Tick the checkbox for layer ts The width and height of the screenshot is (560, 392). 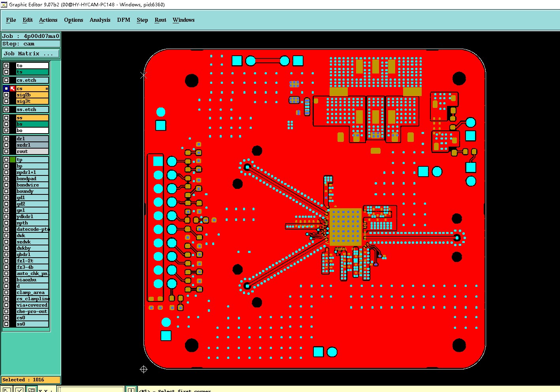6,72
